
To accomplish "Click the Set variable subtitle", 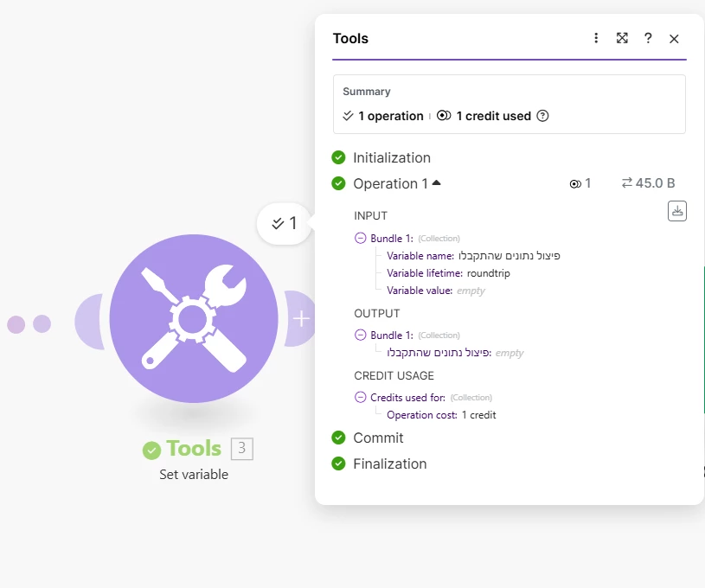I will click(194, 475).
